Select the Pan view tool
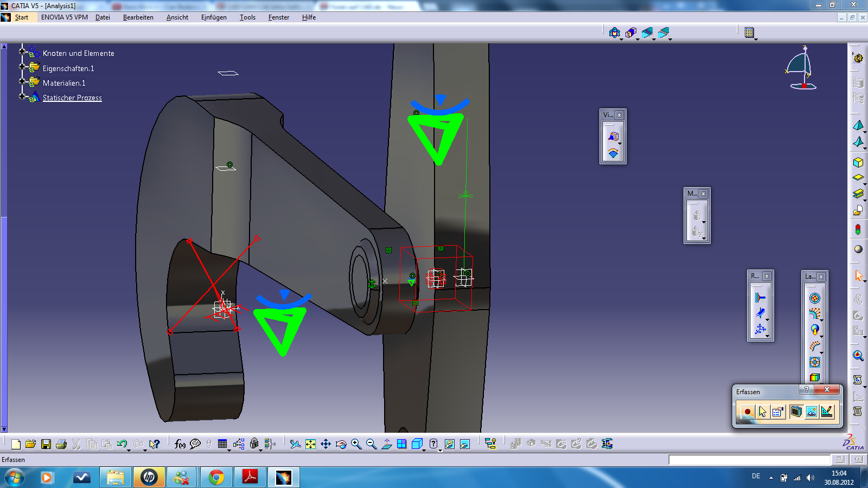This screenshot has width=868, height=488. 325,444
